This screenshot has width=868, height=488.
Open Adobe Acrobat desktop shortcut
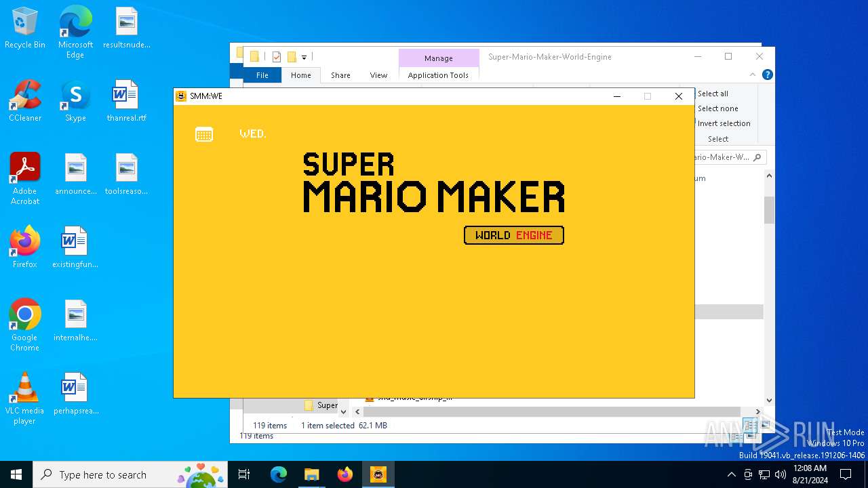25,179
